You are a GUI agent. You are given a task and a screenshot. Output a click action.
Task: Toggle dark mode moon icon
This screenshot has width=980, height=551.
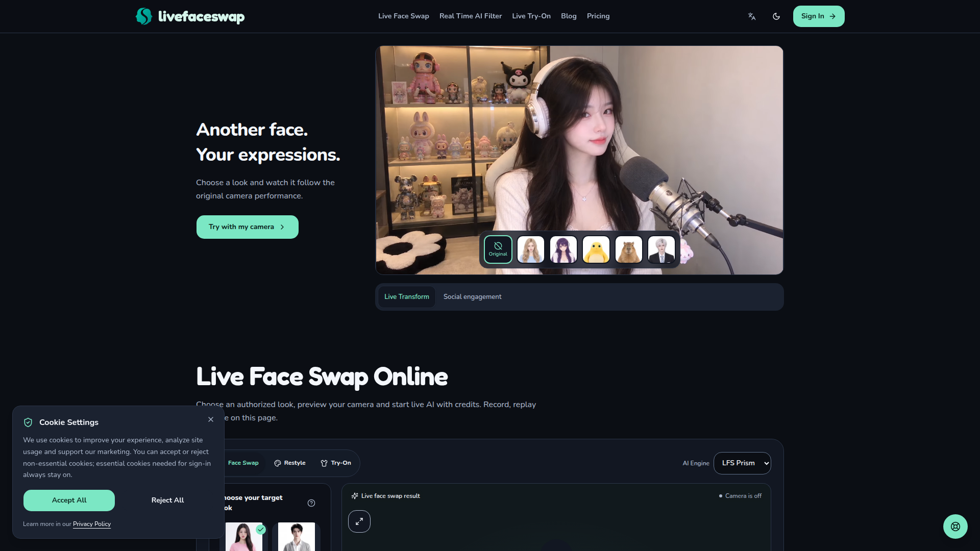point(776,16)
